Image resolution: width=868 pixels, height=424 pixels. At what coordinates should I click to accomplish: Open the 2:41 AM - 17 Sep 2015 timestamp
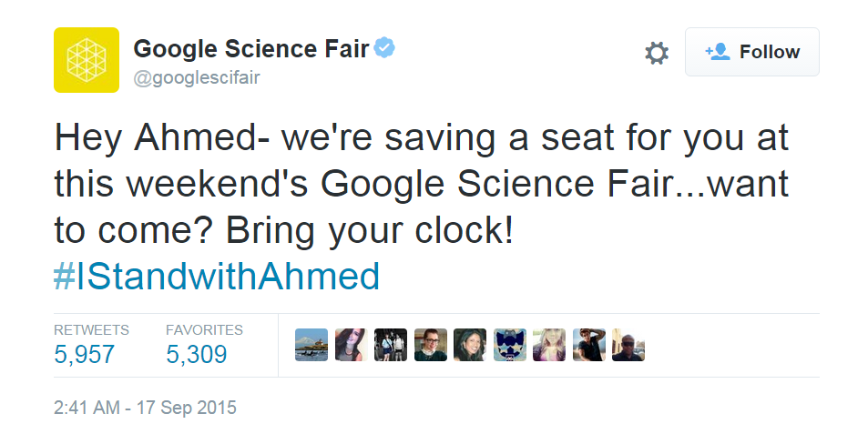coord(145,408)
